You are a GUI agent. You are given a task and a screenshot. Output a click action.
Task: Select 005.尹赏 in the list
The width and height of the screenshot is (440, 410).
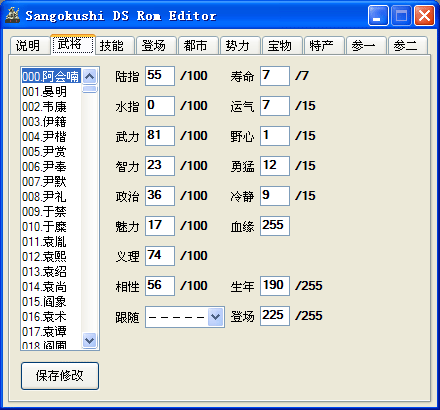coord(51,151)
